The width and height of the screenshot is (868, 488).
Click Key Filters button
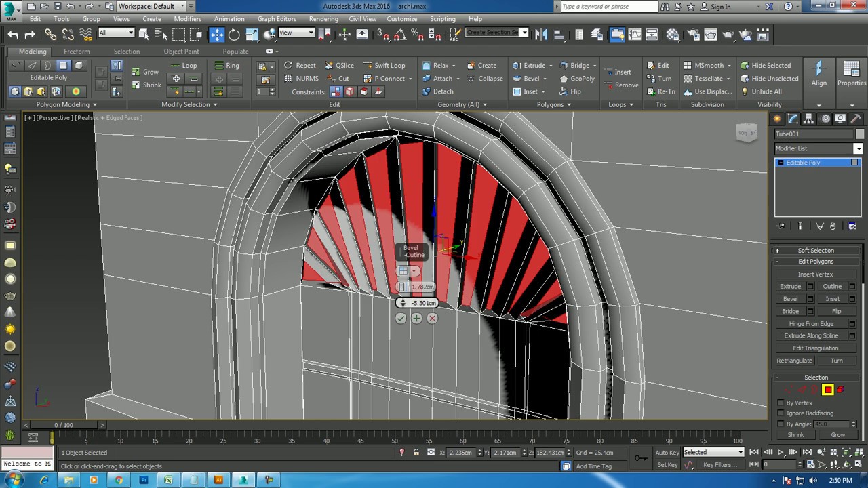[x=719, y=465]
